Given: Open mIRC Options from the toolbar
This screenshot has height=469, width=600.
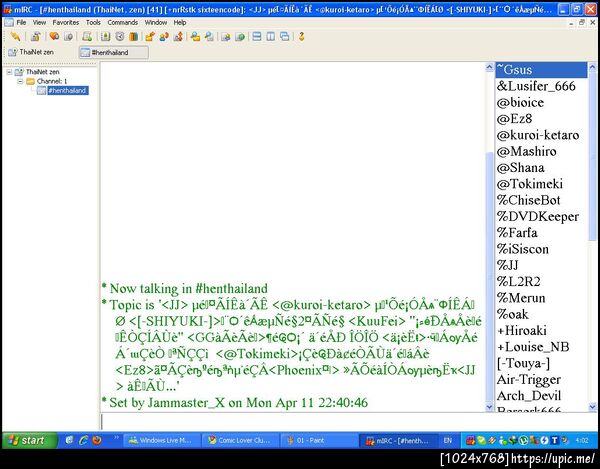Looking at the screenshot, I should coord(36,37).
